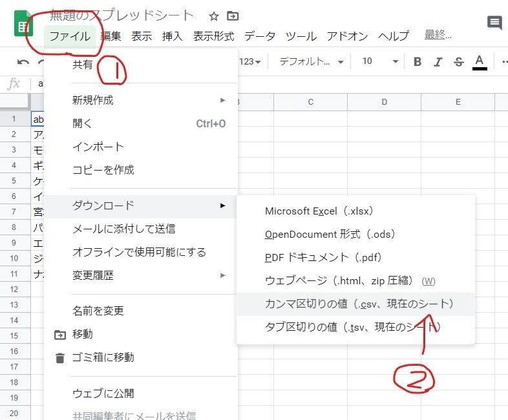Download as Microsoft Excel (.xlsx)

click(355, 211)
